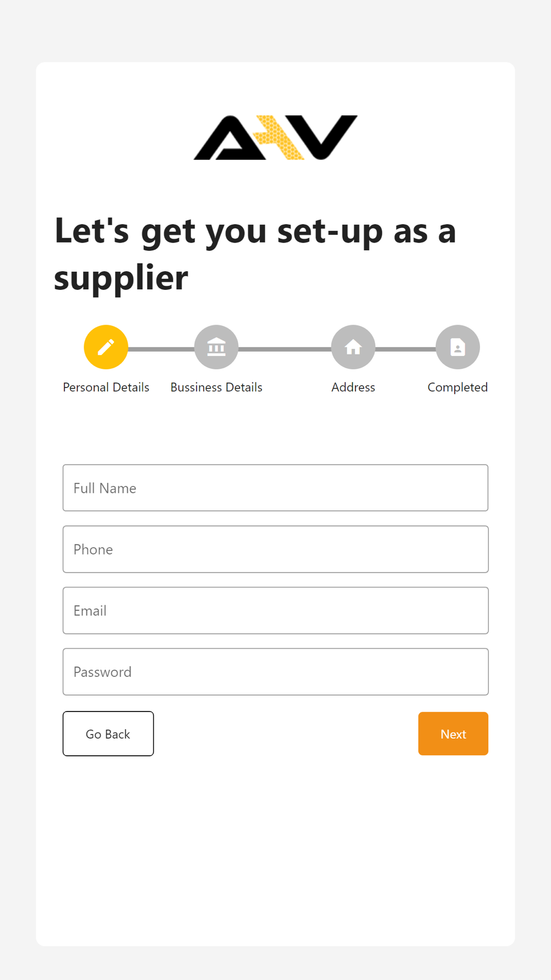Select the bank building step icon
Image resolution: width=551 pixels, height=980 pixels.
[x=217, y=347]
